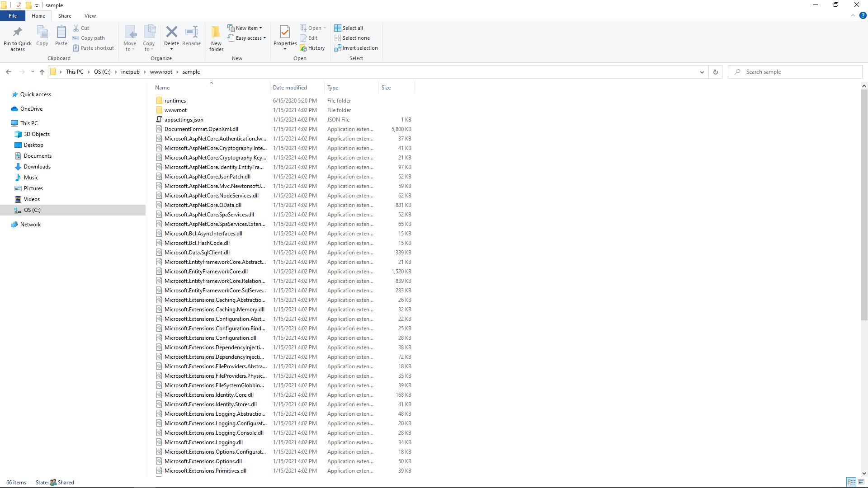The height and width of the screenshot is (488, 868).
Task: Switch to Details view icon
Action: 851,483
